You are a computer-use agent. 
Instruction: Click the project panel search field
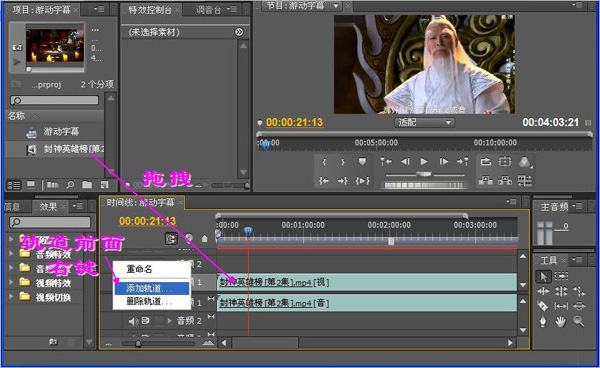[x=54, y=100]
